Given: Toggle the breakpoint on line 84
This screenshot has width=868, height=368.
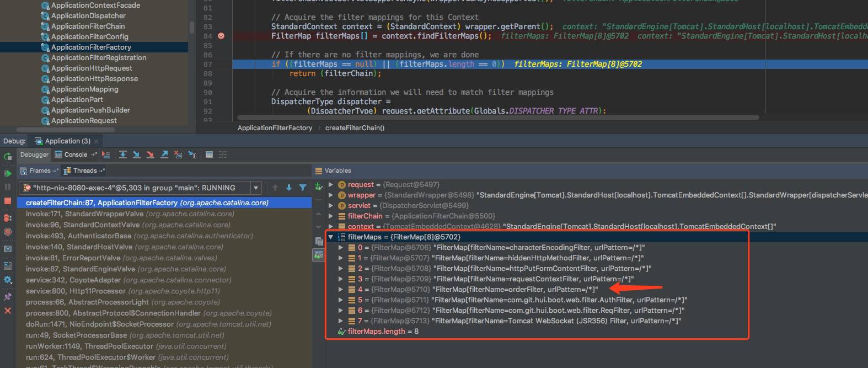Looking at the screenshot, I should point(221,36).
